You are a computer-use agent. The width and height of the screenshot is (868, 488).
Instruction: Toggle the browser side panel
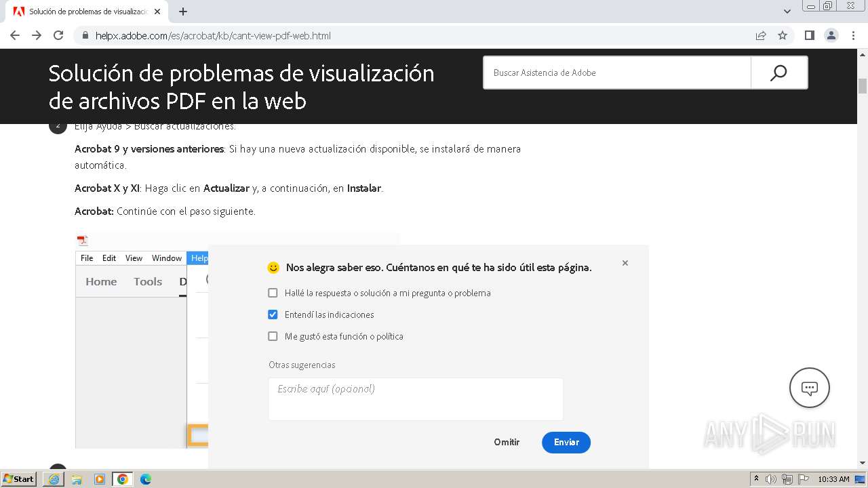(810, 35)
